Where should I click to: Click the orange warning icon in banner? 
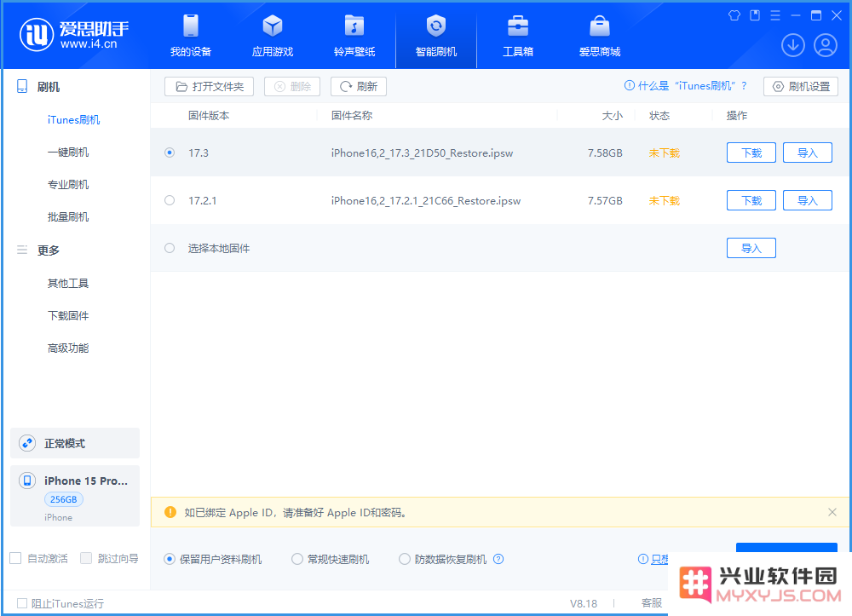pos(170,512)
